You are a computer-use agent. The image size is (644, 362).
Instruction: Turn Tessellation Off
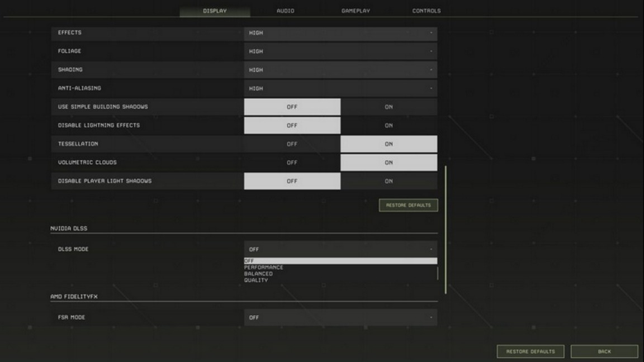tap(292, 144)
